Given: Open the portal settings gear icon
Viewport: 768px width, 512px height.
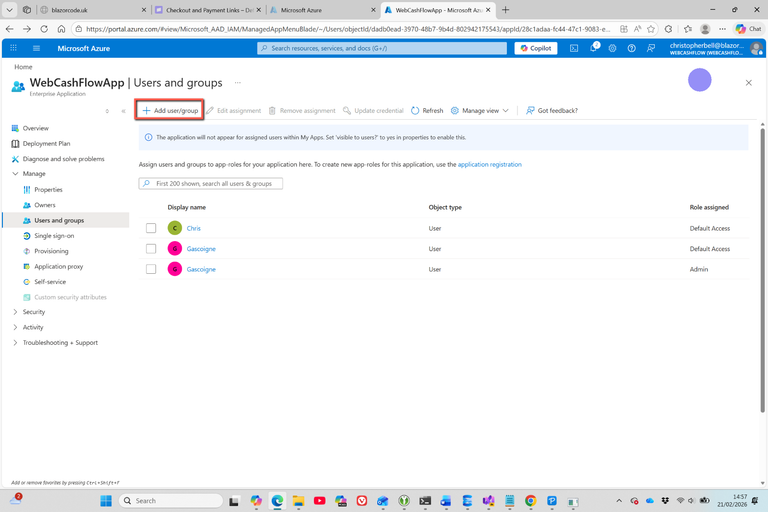Looking at the screenshot, I should pos(612,48).
